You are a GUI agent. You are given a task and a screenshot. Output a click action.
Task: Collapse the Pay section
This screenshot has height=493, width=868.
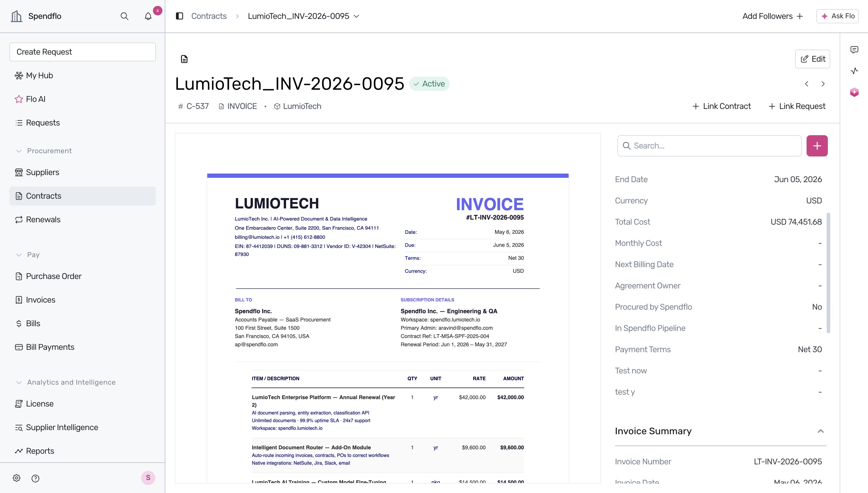pos(19,255)
